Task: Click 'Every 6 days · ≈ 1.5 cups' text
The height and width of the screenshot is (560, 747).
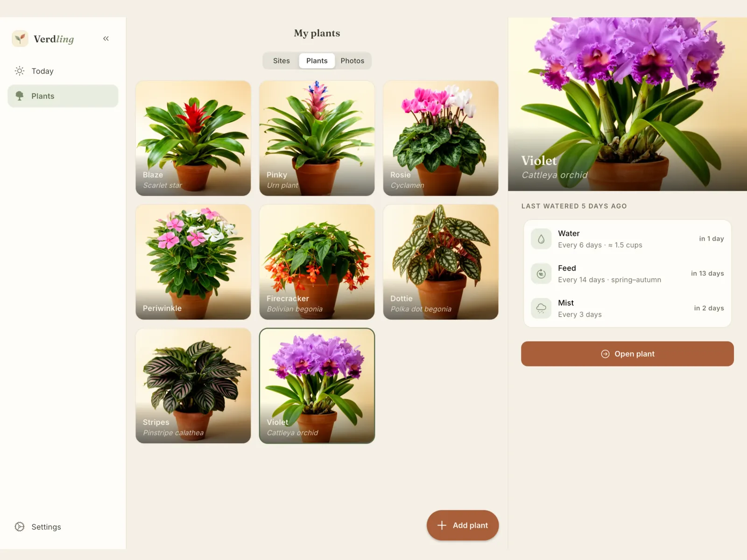Action: coord(600,245)
